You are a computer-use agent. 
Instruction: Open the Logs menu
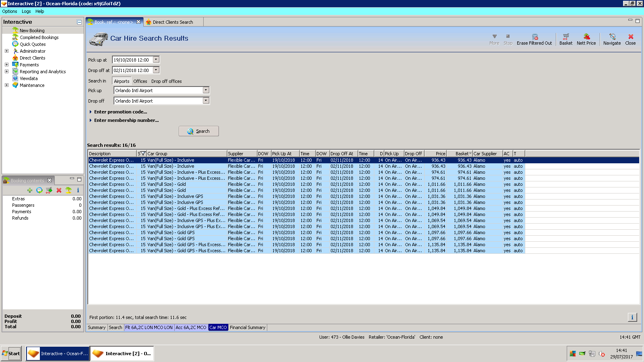(26, 11)
